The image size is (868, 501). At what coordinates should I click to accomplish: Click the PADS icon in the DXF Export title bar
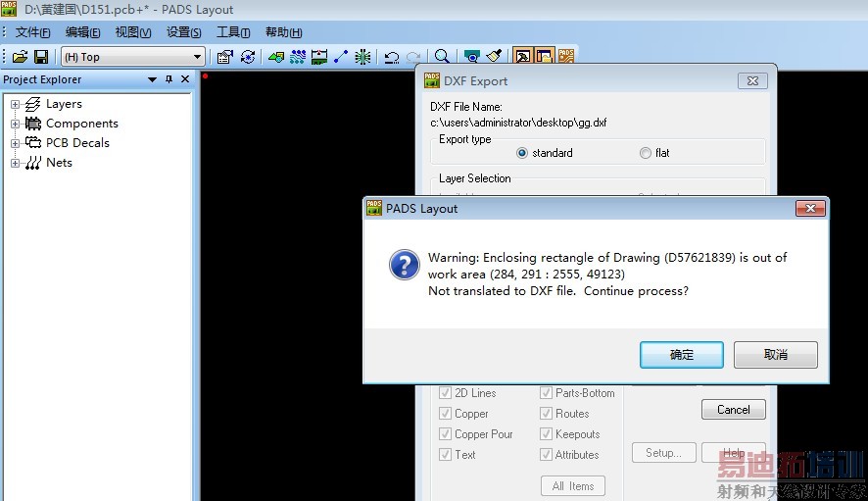tap(432, 80)
